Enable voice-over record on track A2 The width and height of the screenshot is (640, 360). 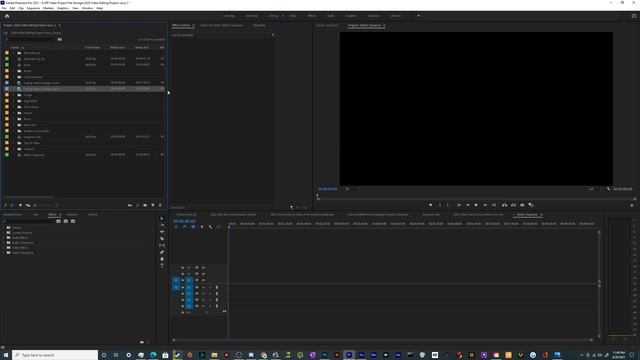217,293
